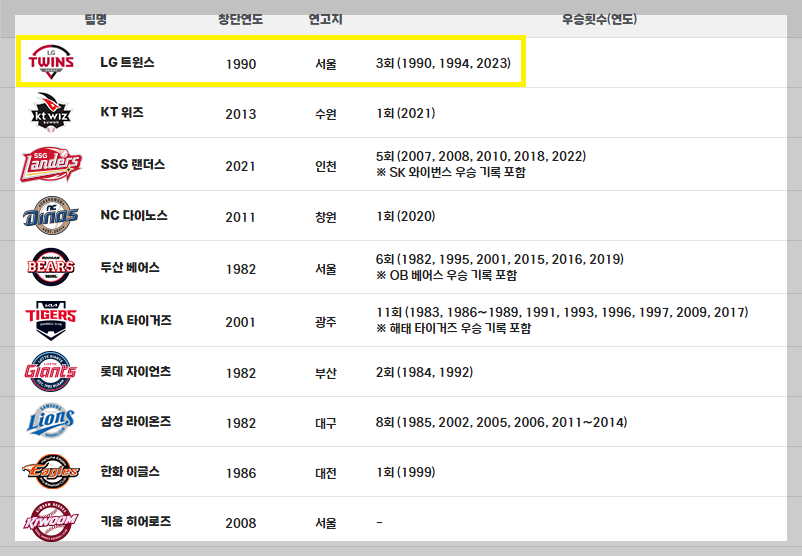Select the team name '키움 히어로즈'

136,521
